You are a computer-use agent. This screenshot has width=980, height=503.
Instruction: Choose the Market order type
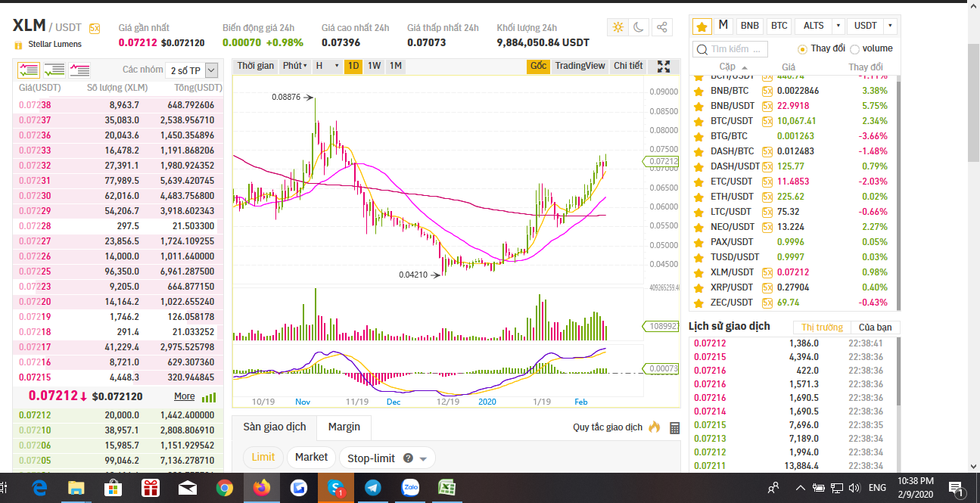pos(312,457)
